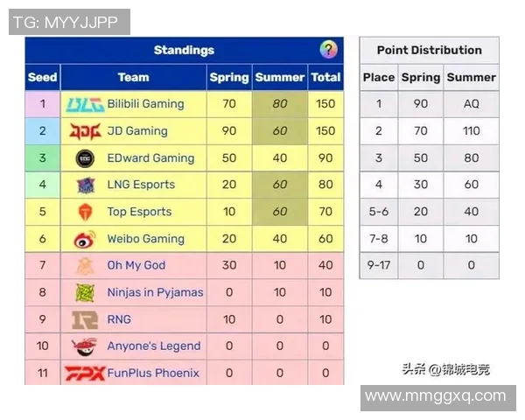Click the Top Esports logo icon

tap(85, 212)
